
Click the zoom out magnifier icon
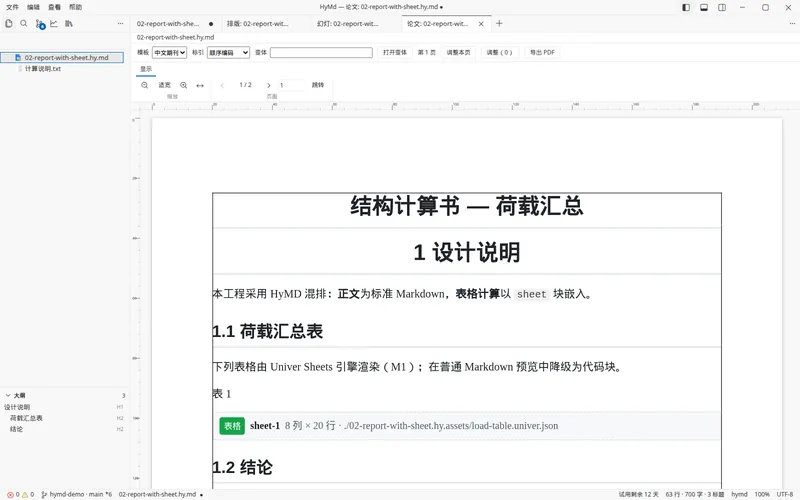point(144,85)
